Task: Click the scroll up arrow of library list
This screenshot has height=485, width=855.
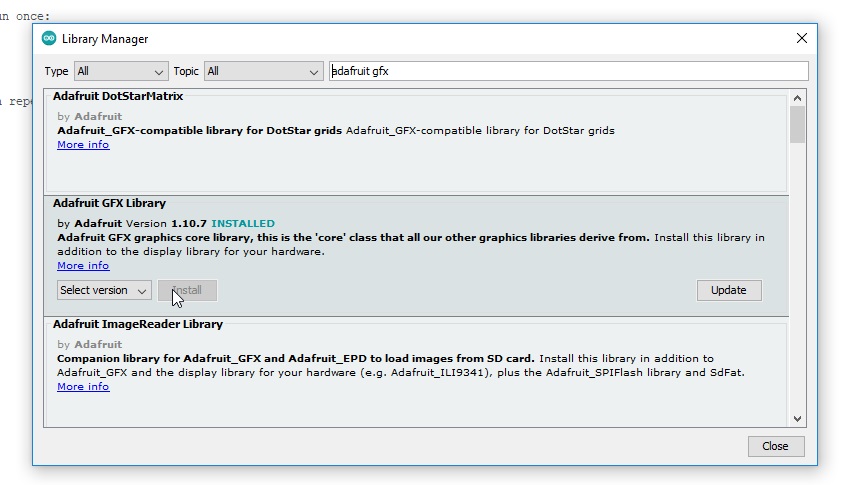Action: pos(797,98)
